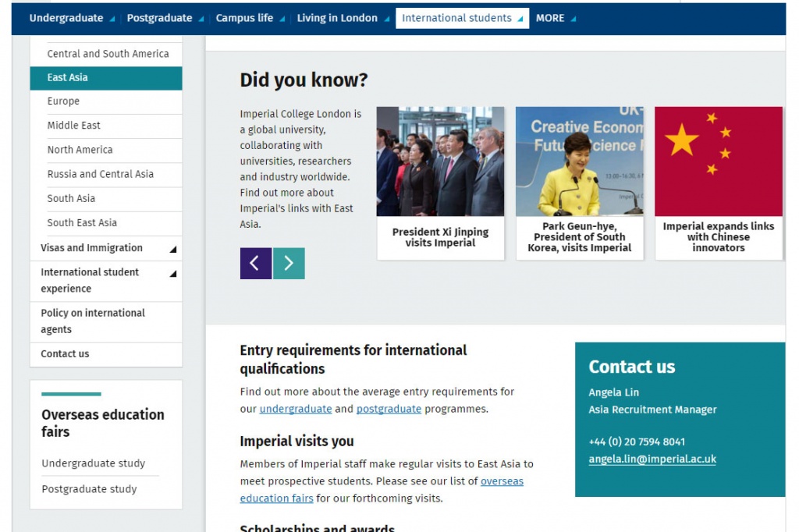
Task: Follow the postgraduate entry requirements link
Action: 389,409
